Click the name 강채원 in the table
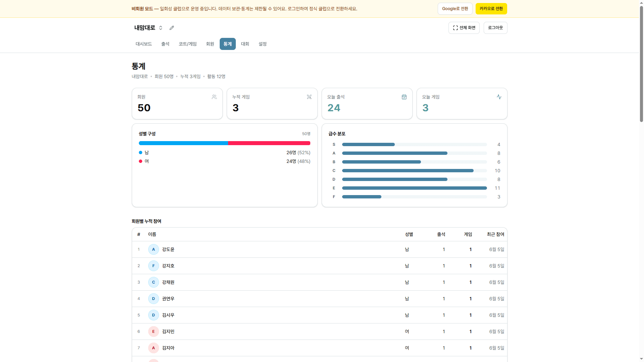This screenshot has width=644, height=362. [x=168, y=282]
